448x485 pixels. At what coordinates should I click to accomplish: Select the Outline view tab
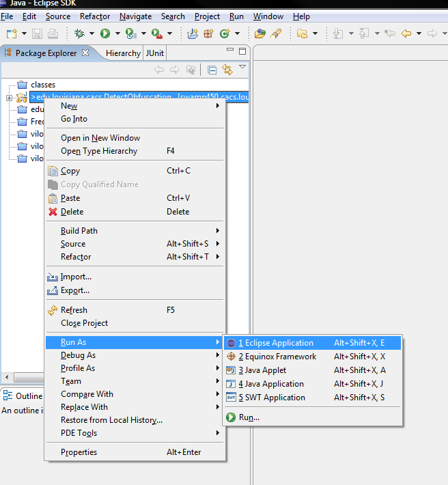23,396
